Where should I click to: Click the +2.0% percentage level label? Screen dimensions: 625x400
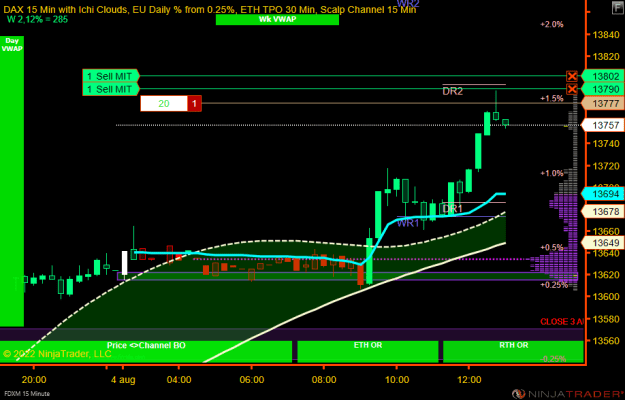point(552,24)
